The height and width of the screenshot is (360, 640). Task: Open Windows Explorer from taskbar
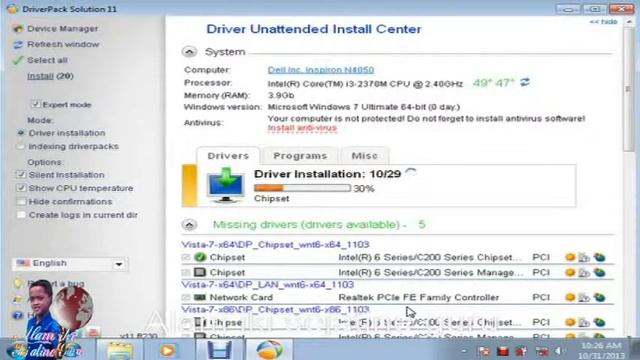click(120, 350)
